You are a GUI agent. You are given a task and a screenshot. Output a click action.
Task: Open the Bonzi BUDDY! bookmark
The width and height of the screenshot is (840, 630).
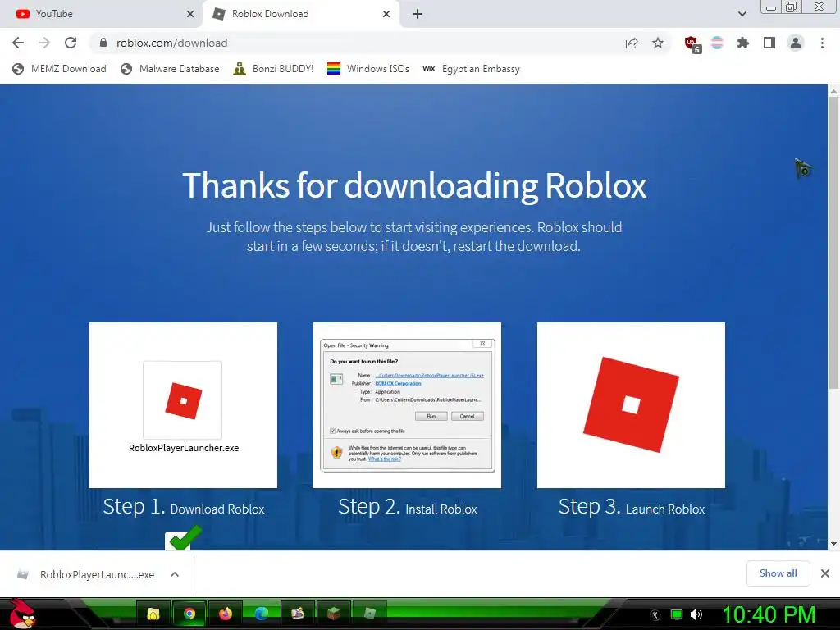click(273, 69)
